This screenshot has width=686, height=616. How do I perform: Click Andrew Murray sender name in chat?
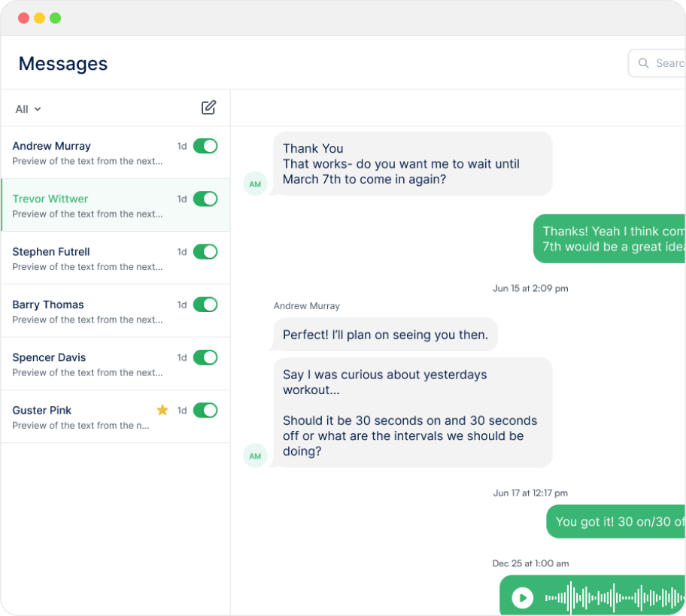tap(306, 306)
